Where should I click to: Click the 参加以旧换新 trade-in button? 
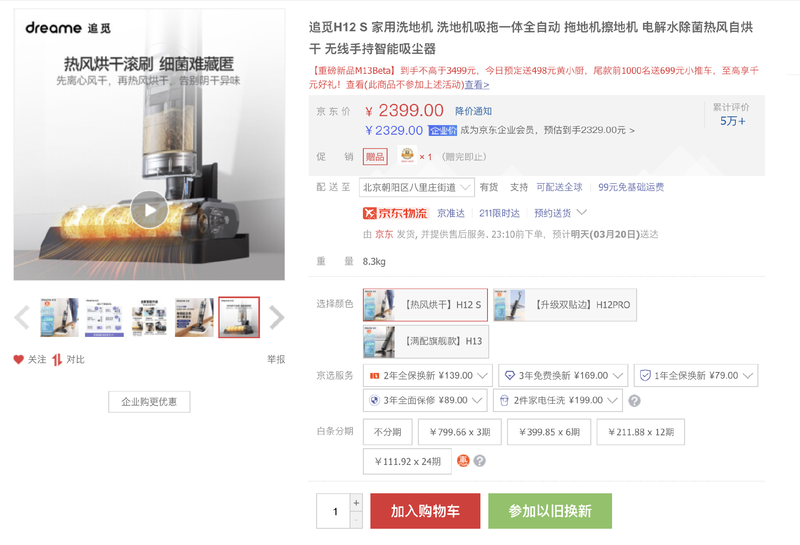click(550, 511)
